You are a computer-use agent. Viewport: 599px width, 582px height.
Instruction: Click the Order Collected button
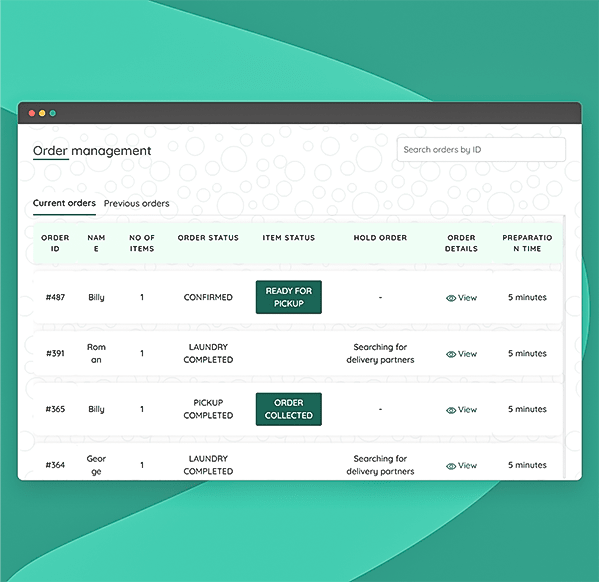click(x=289, y=409)
